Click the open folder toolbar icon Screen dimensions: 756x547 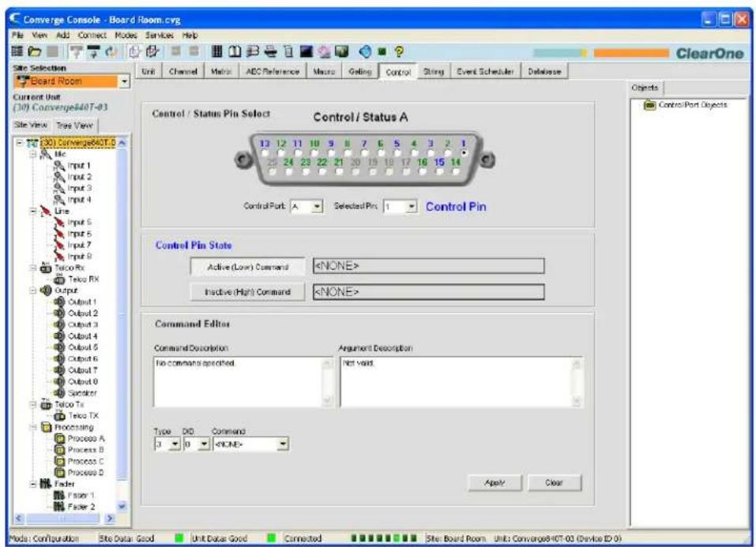pos(34,51)
